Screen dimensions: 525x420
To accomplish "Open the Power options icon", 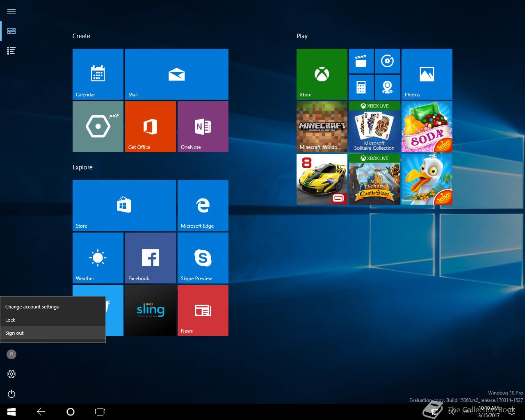I will pyautogui.click(x=11, y=394).
